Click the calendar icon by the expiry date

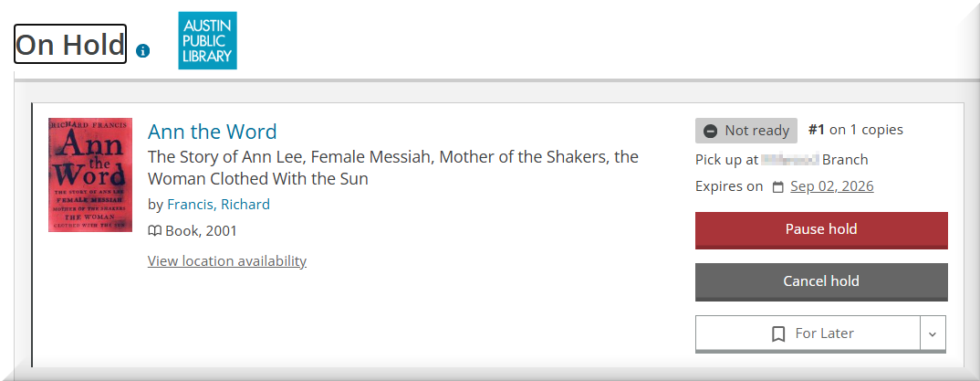click(x=777, y=187)
